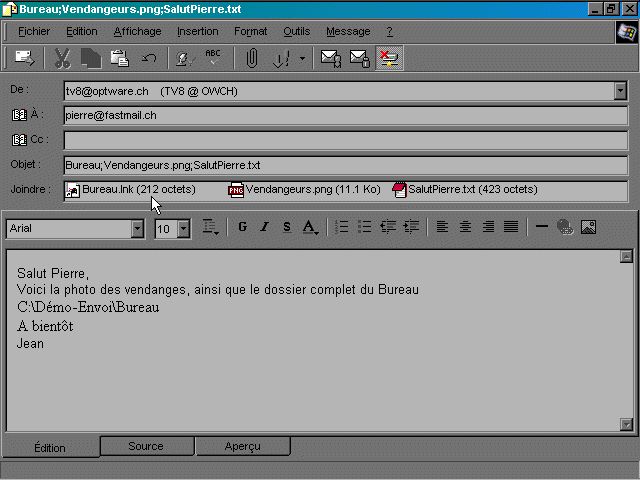Cut selection with scissors icon

point(62,58)
